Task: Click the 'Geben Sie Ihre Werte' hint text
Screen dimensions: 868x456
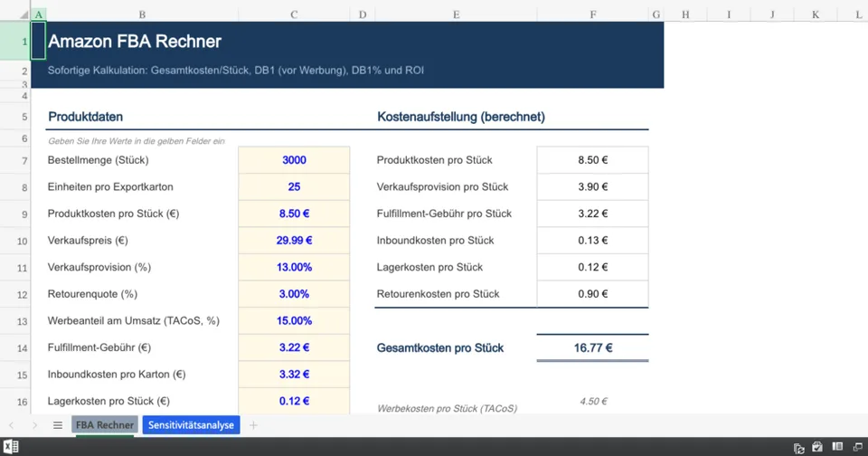Action: coord(137,141)
